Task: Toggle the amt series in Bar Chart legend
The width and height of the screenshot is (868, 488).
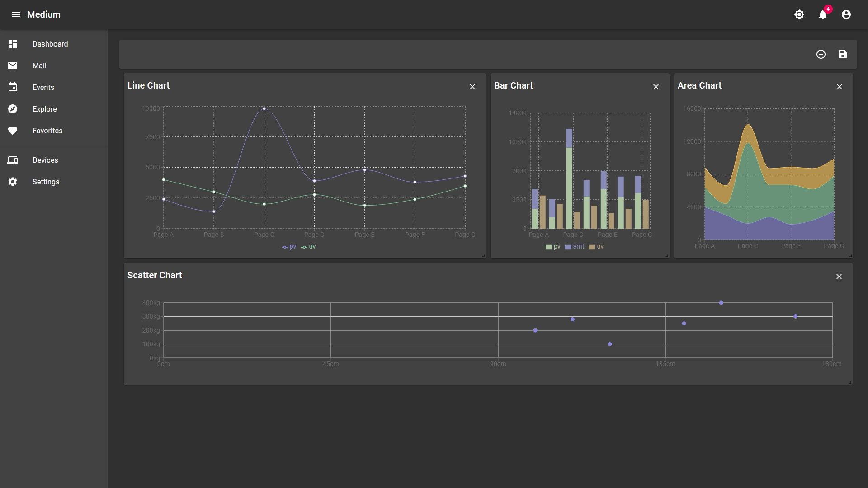Action: coord(575,247)
